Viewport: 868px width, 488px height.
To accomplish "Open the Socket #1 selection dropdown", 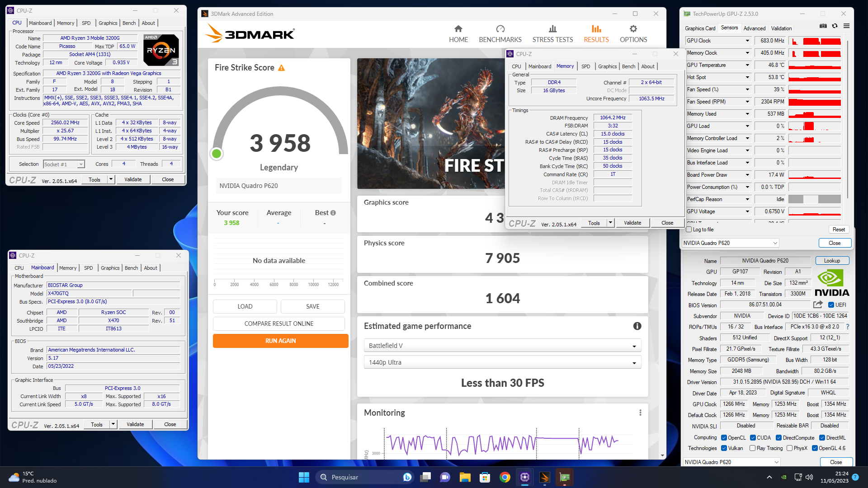I will point(64,164).
